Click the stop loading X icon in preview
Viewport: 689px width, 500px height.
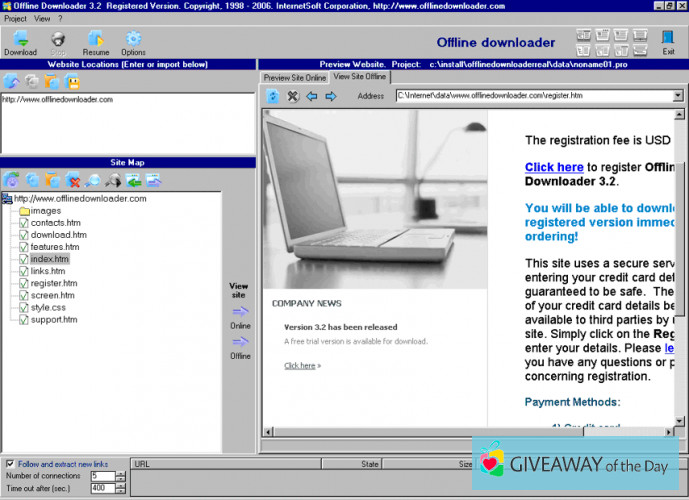(293, 96)
